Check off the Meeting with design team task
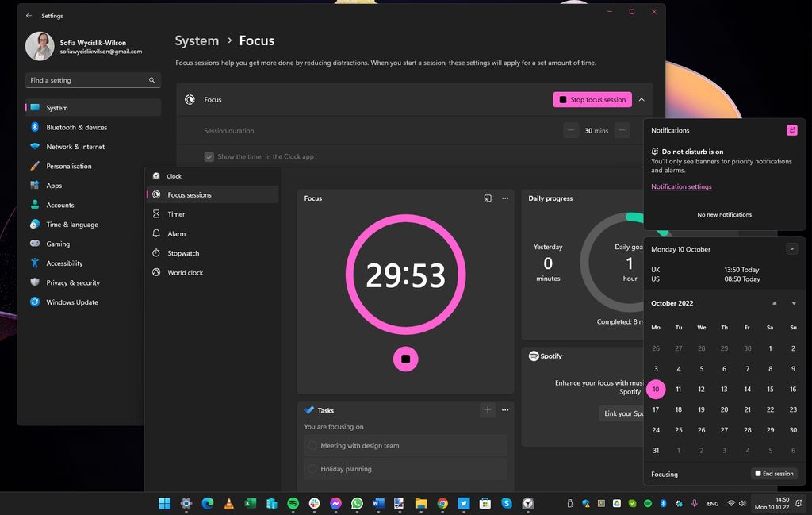The width and height of the screenshot is (812, 515). (311, 446)
